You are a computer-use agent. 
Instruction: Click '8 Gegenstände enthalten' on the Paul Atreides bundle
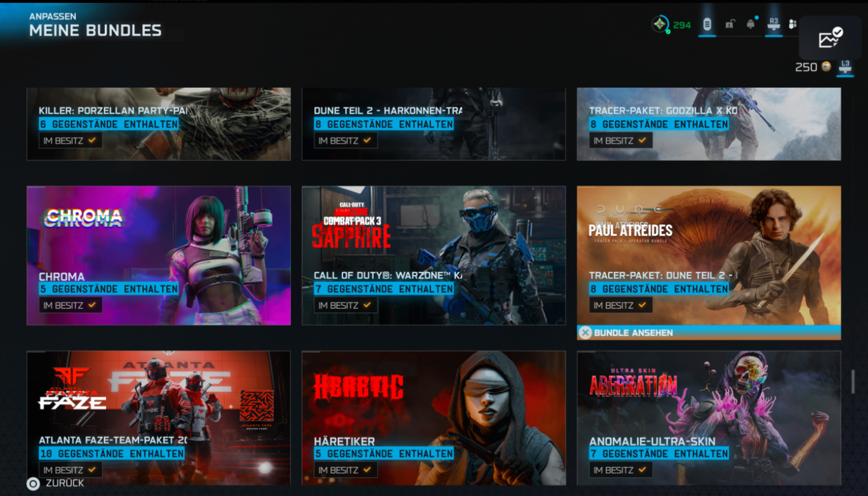click(659, 289)
